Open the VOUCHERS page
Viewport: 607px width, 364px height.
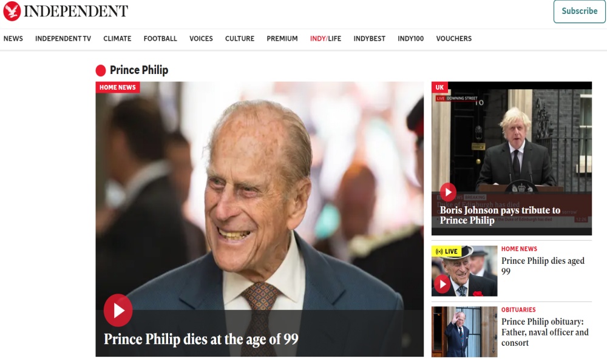click(x=453, y=39)
